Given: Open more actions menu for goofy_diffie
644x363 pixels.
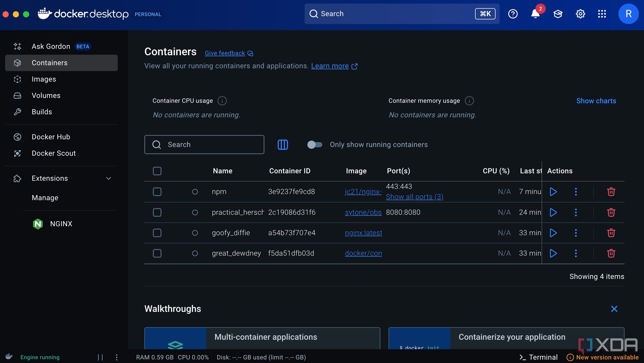Looking at the screenshot, I should tap(576, 233).
